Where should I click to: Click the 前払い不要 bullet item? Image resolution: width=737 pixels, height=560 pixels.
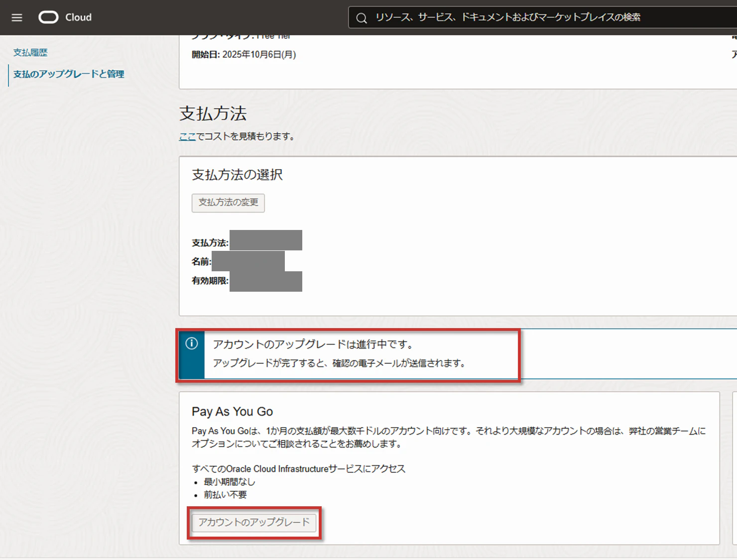(225, 495)
